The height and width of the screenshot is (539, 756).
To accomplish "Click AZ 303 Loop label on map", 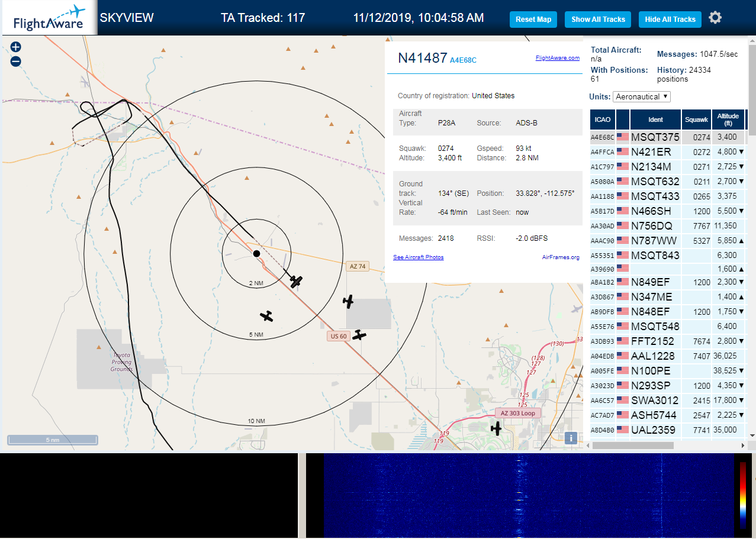I will (518, 413).
